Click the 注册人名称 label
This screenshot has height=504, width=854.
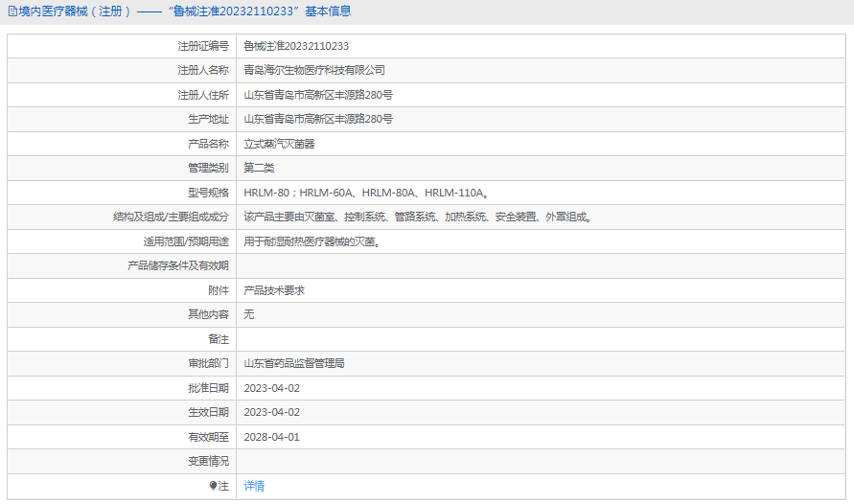(x=203, y=70)
